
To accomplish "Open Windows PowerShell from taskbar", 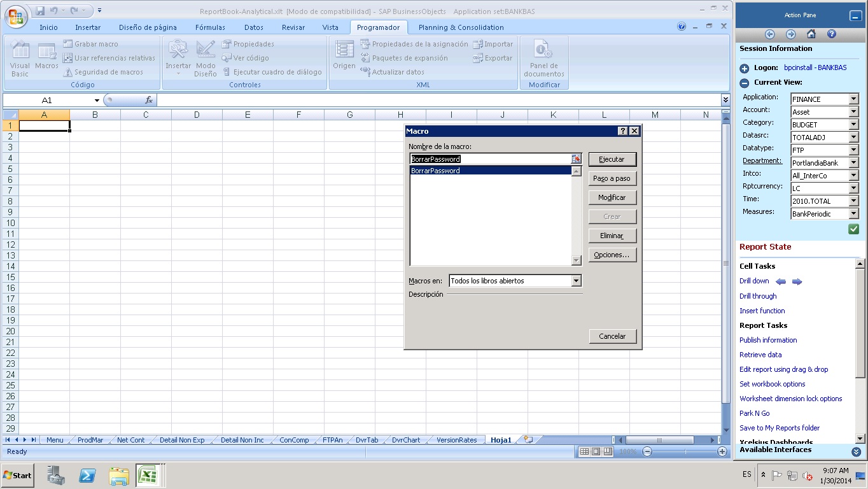I will (87, 476).
